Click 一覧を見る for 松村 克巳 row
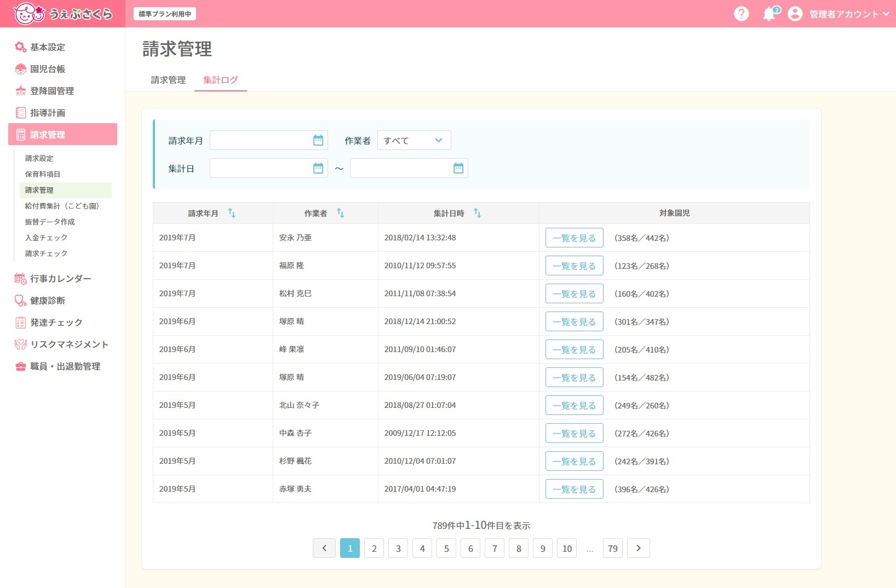The image size is (896, 588). coord(575,293)
